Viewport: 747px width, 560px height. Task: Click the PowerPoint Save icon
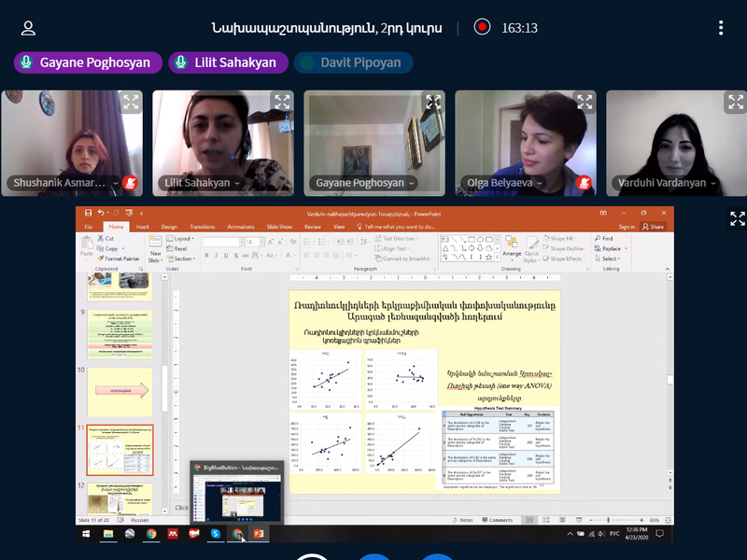[88, 213]
